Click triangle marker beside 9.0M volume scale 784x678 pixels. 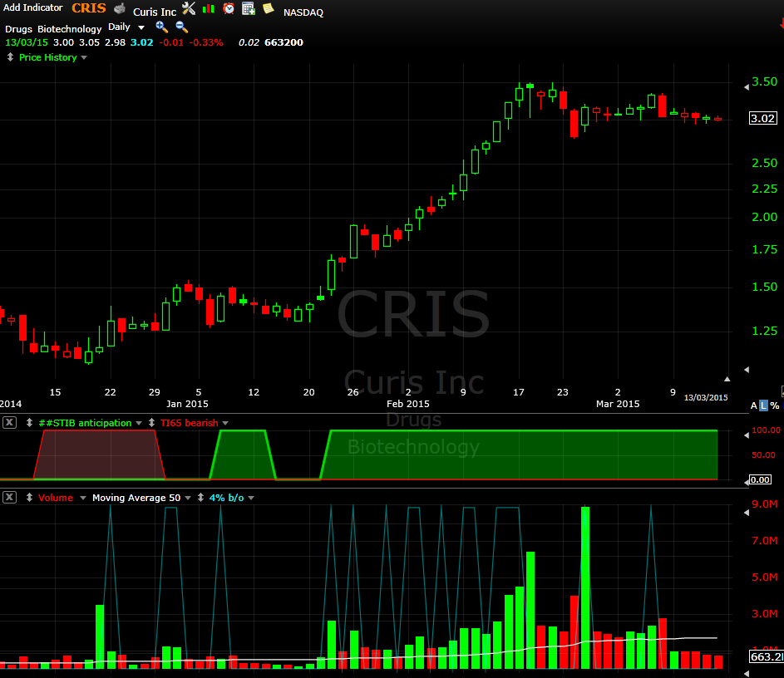point(747,513)
